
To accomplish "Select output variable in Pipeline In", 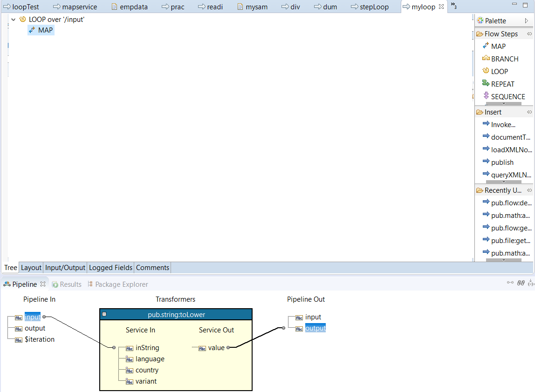I will (35, 328).
